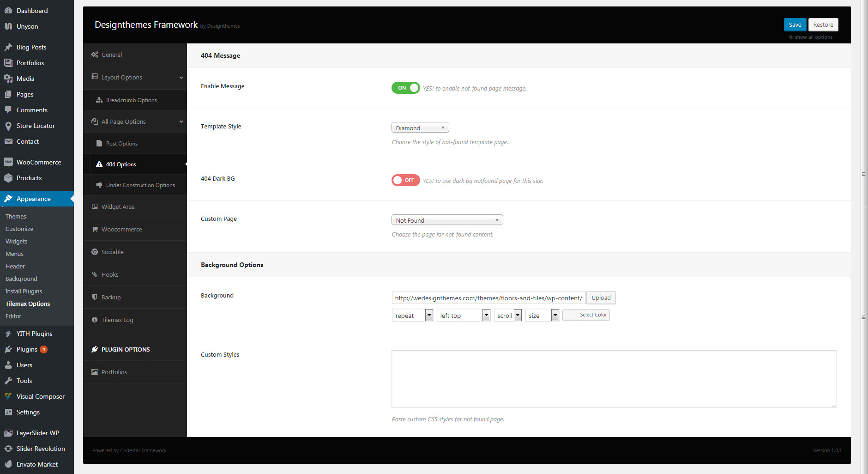Turn on the 404 Dark BG option
This screenshot has height=474, width=868.
tap(405, 180)
